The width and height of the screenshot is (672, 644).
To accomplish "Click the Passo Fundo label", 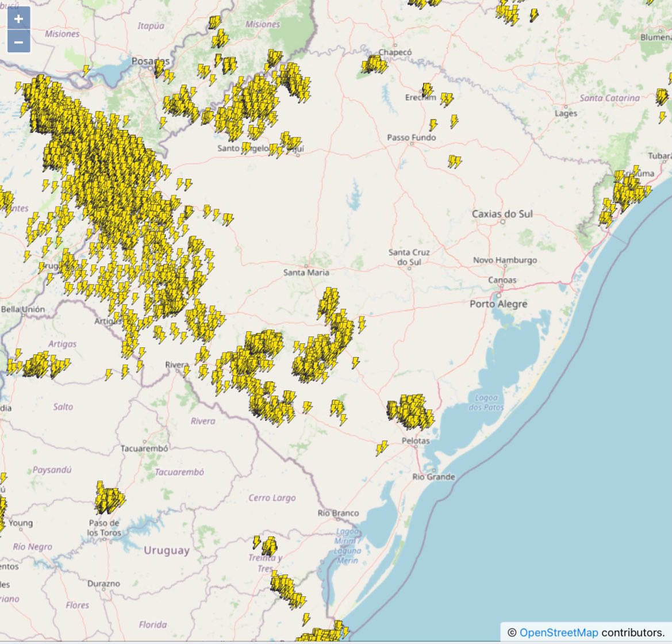I will tap(412, 137).
